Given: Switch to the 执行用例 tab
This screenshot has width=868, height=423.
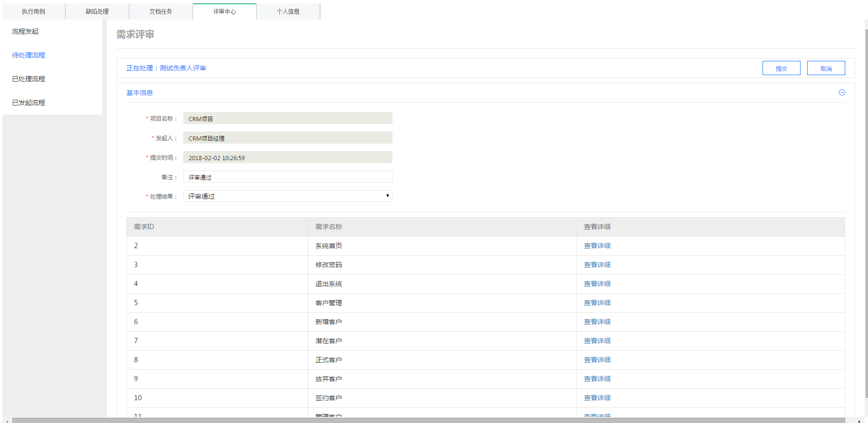Looking at the screenshot, I should (33, 11).
